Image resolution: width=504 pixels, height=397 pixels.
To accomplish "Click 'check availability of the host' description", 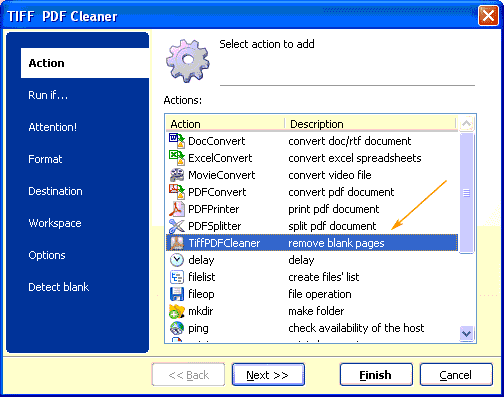I will pyautogui.click(x=356, y=328).
